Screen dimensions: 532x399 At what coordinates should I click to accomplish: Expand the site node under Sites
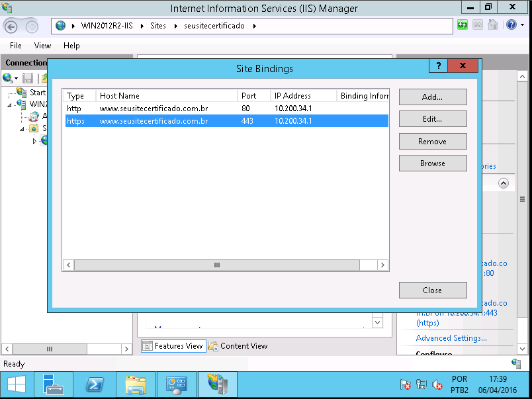(34, 141)
